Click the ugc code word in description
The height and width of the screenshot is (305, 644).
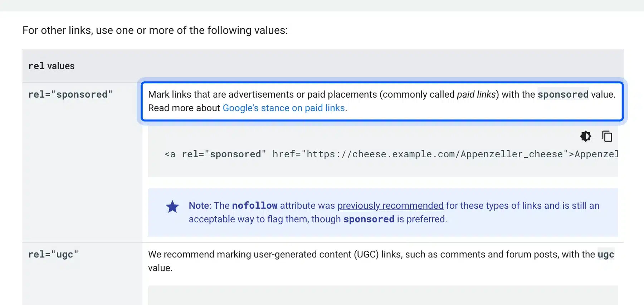point(606,255)
